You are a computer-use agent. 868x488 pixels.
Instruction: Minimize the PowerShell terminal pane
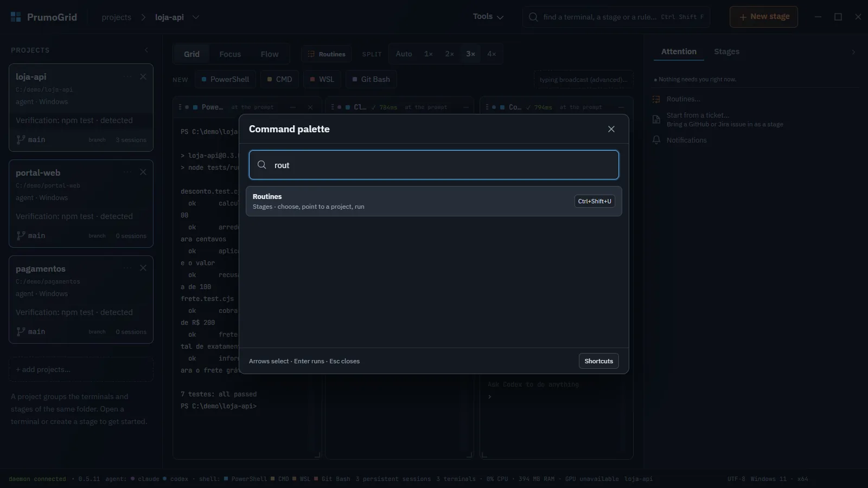tap(293, 107)
